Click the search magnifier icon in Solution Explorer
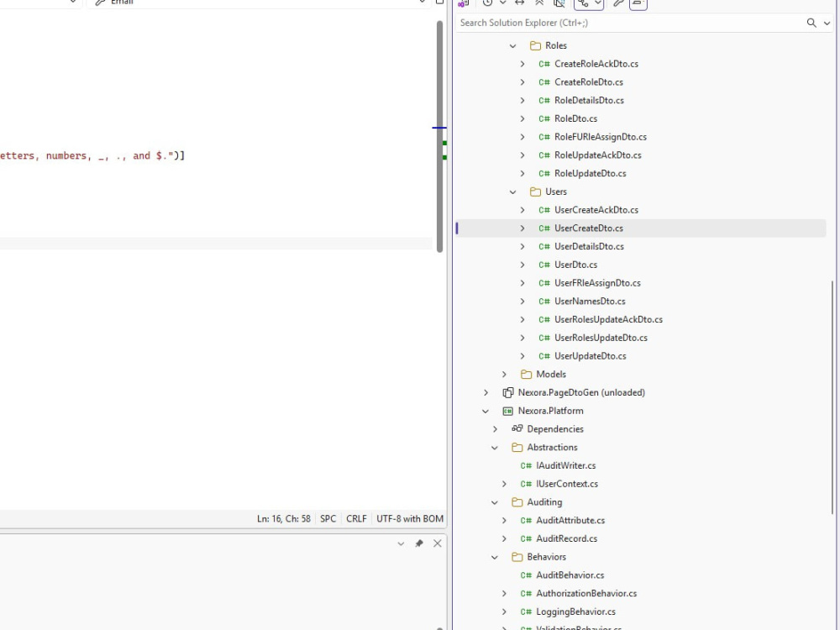 [x=811, y=23]
